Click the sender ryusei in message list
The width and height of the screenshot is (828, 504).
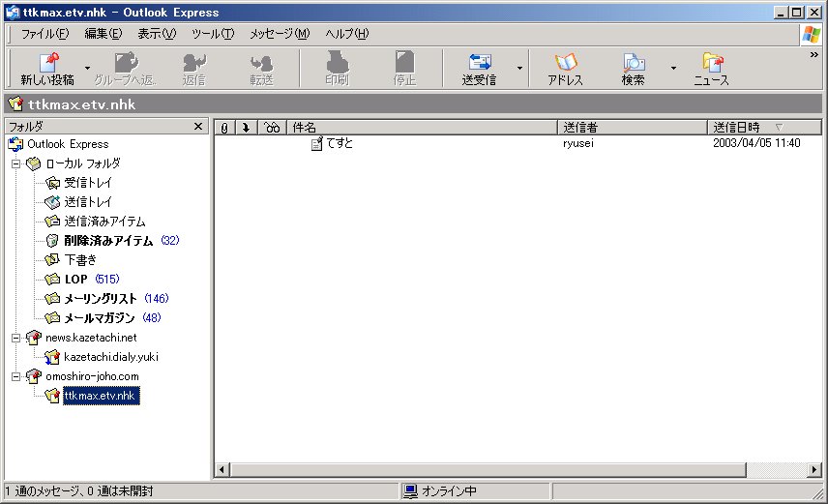pyautogui.click(x=578, y=143)
